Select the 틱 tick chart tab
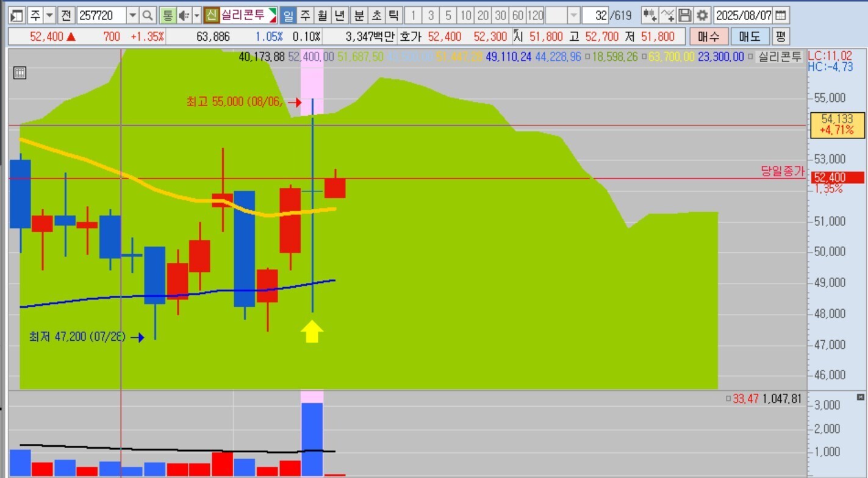Viewport: 868px width, 478px height. click(394, 15)
